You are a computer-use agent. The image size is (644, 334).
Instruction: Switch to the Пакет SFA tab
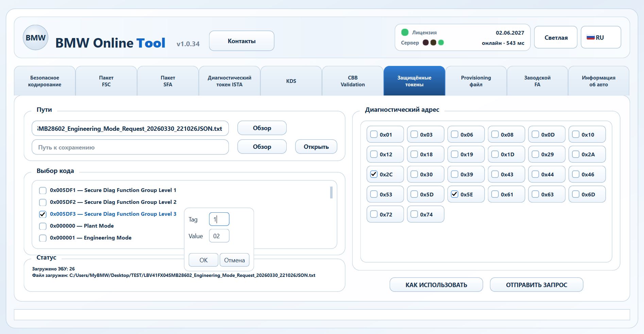168,81
